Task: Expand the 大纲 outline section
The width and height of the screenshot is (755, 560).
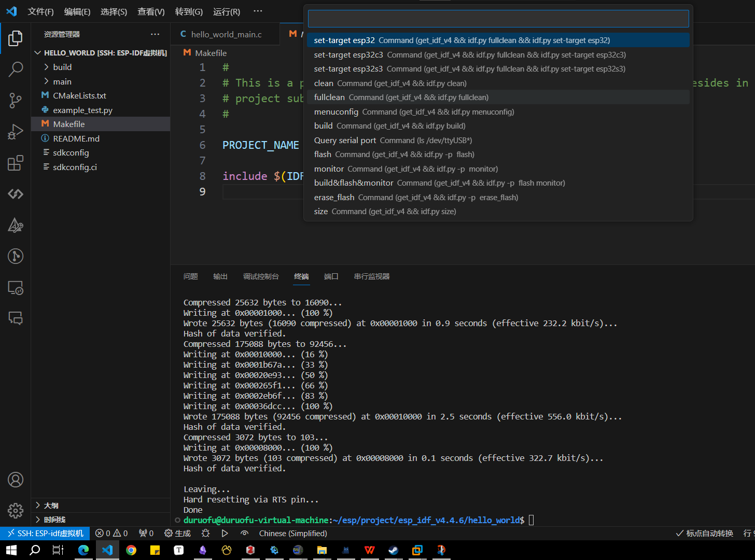Action: pos(101,505)
